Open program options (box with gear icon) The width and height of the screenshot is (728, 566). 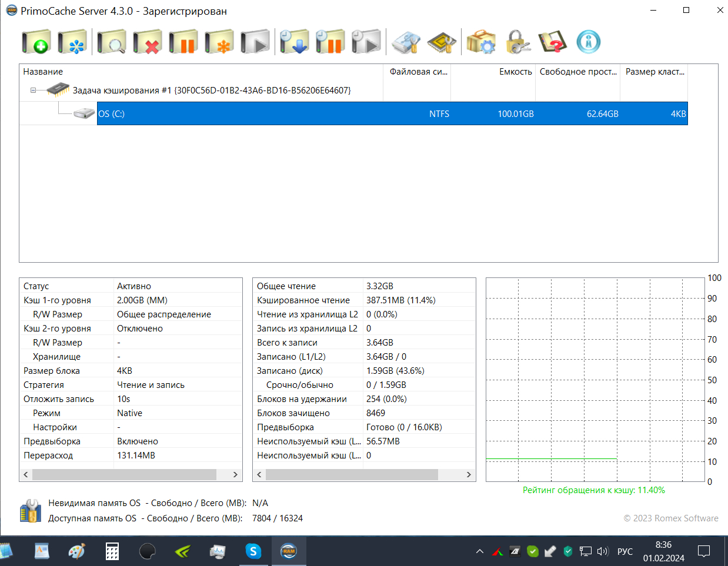tap(481, 42)
